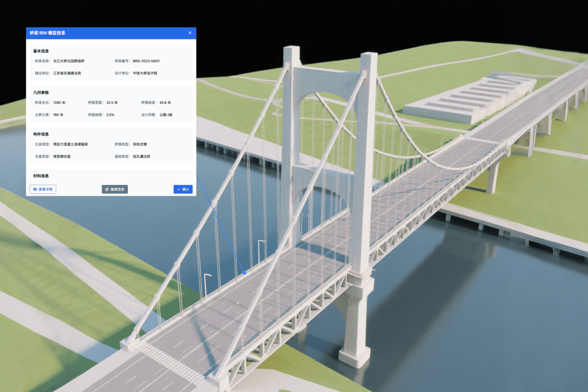Click the designer value 中铁大桥设计院
The width and height of the screenshot is (588, 392).
pos(145,73)
